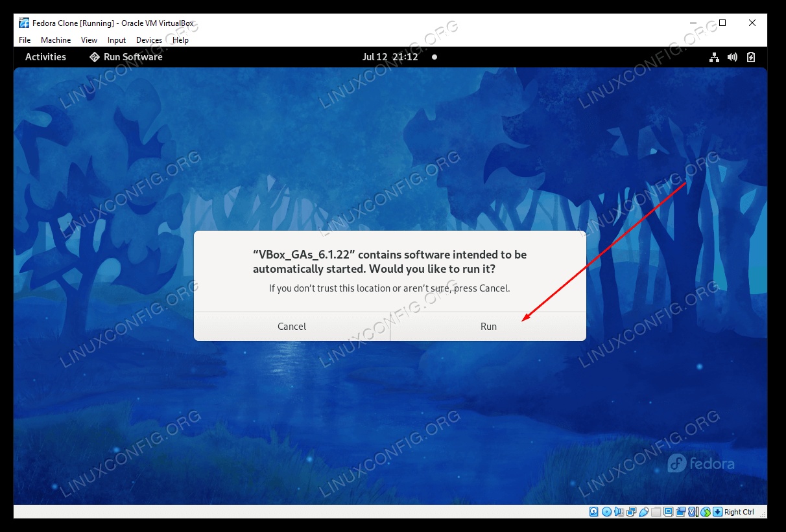Open the Devices menu
This screenshot has width=786, height=532.
[149, 40]
